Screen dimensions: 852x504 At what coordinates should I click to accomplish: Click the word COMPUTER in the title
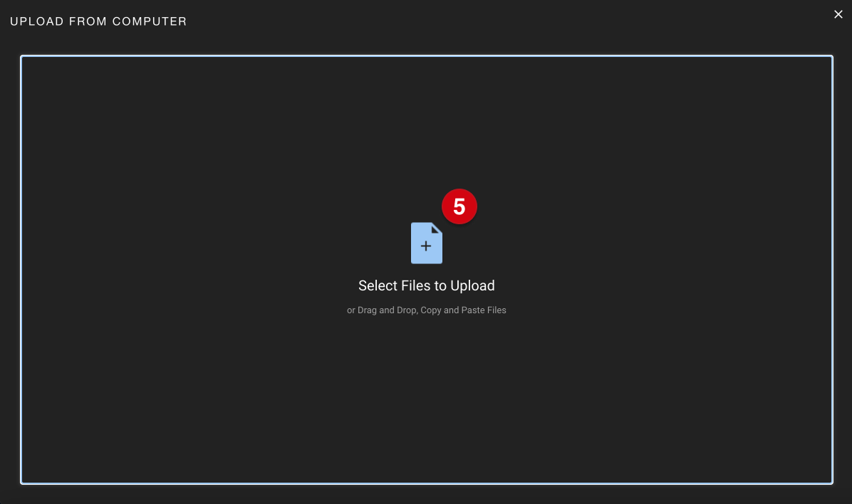(150, 21)
